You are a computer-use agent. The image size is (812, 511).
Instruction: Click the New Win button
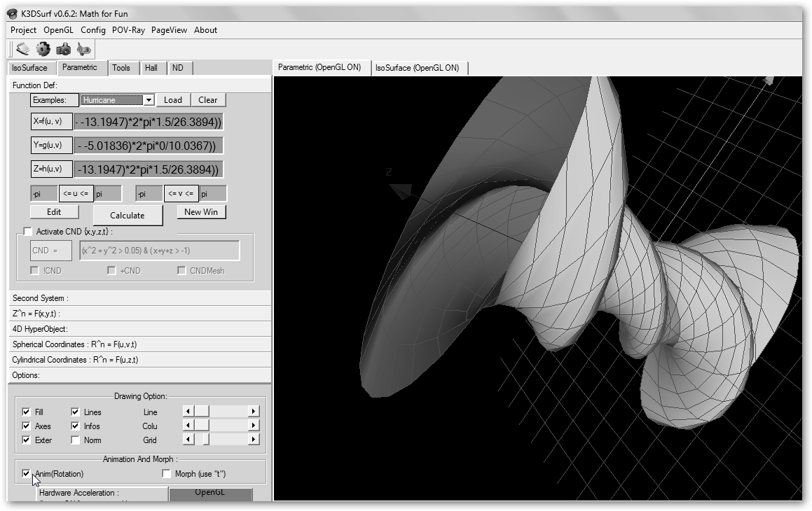[x=201, y=212]
